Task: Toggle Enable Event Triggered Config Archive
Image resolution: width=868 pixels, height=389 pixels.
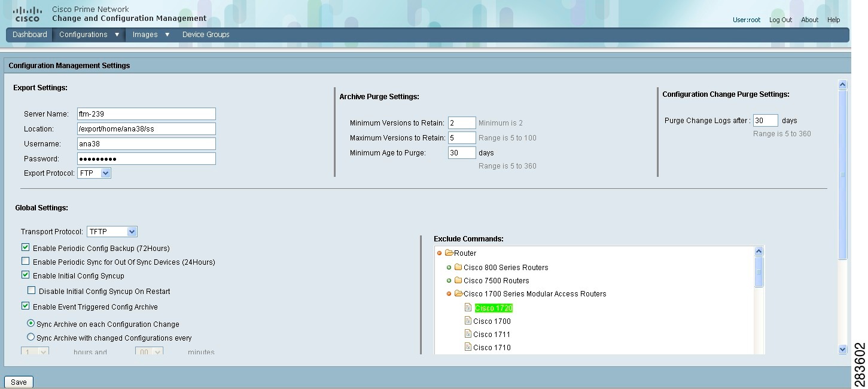Action: (x=25, y=306)
